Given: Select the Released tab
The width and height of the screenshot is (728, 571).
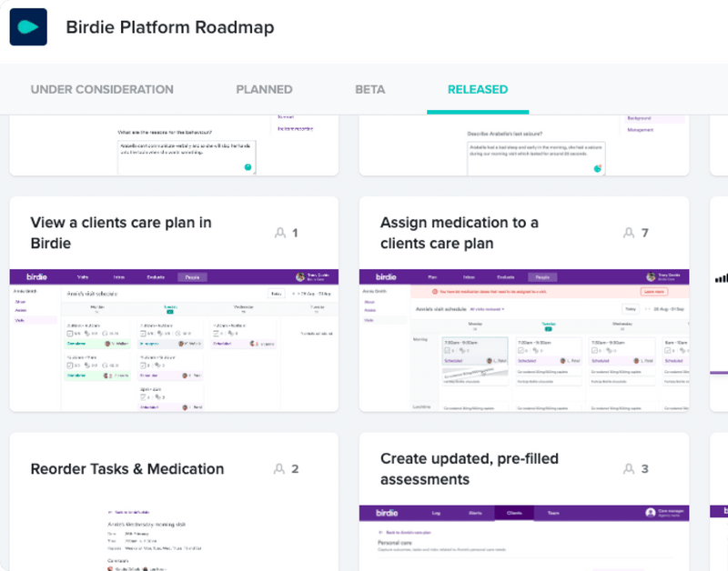Looking at the screenshot, I should 478,89.
